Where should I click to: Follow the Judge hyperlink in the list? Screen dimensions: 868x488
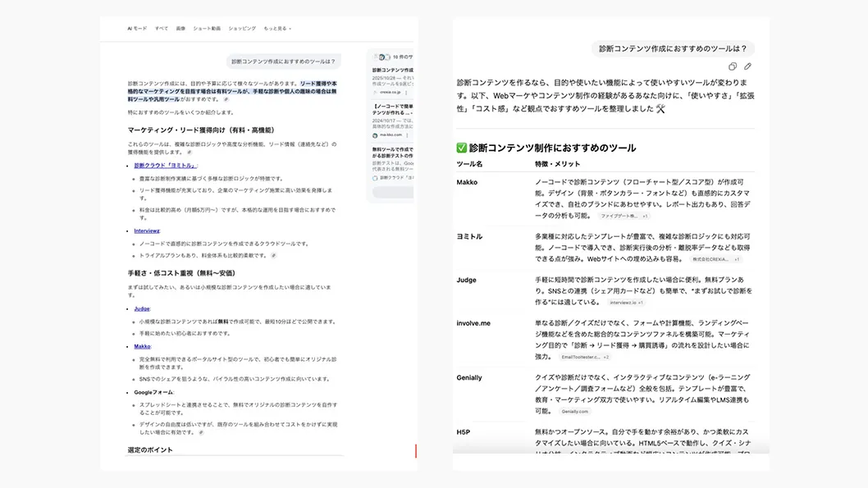[142, 308]
